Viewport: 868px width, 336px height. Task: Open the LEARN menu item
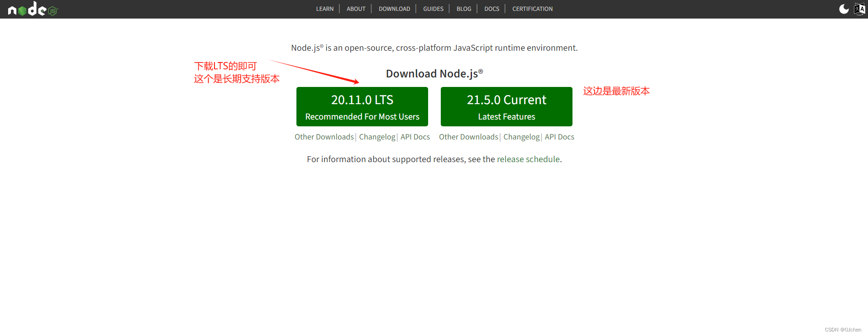pyautogui.click(x=324, y=9)
